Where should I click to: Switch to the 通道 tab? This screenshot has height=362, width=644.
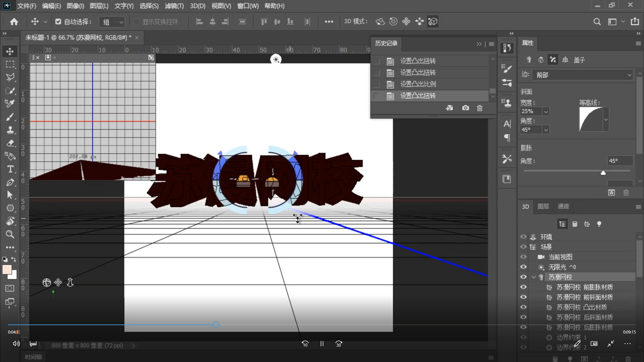[563, 206]
